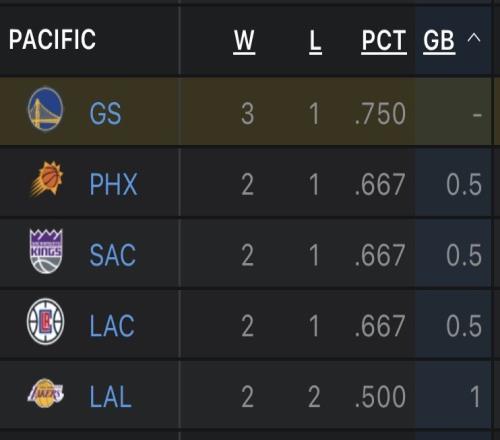The image size is (500, 440).
Task: Select GS winning percentage .750
Action: (380, 114)
